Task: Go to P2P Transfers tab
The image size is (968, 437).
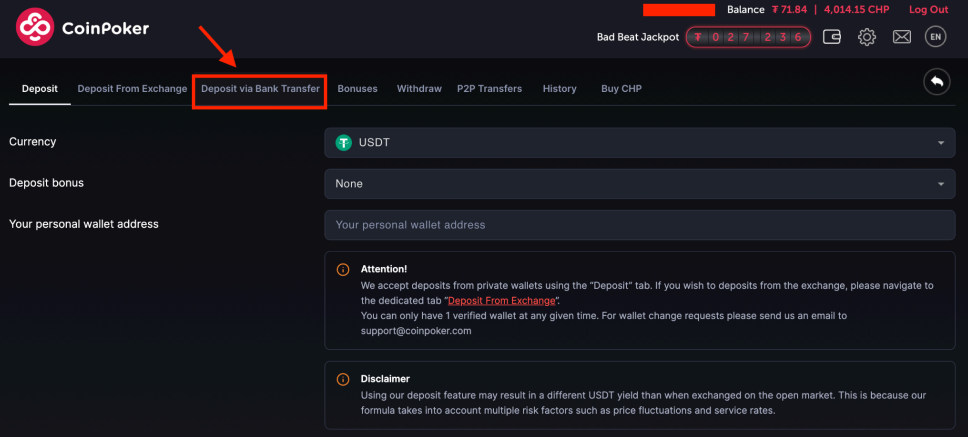Action: pyautogui.click(x=489, y=89)
